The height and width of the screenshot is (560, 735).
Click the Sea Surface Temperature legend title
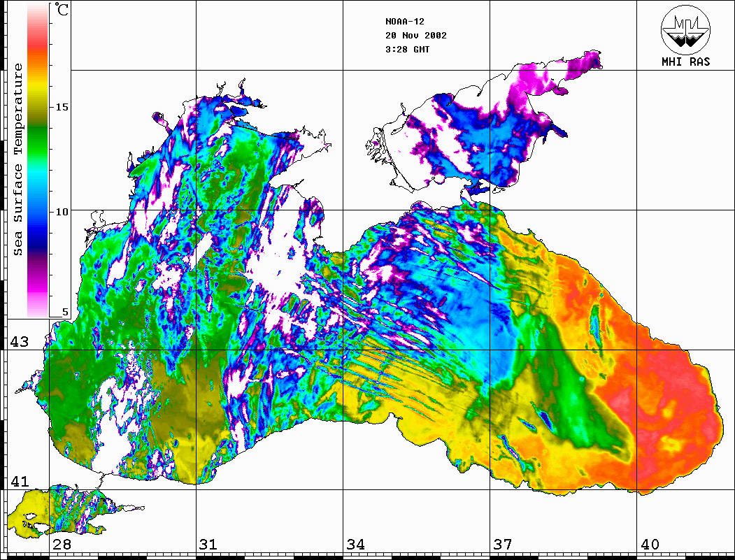(17, 160)
